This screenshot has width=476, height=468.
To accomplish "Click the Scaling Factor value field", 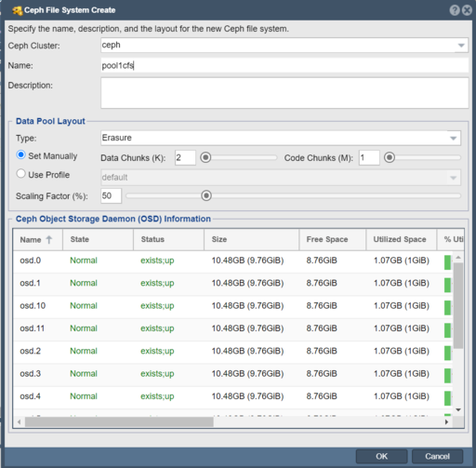I will [111, 195].
